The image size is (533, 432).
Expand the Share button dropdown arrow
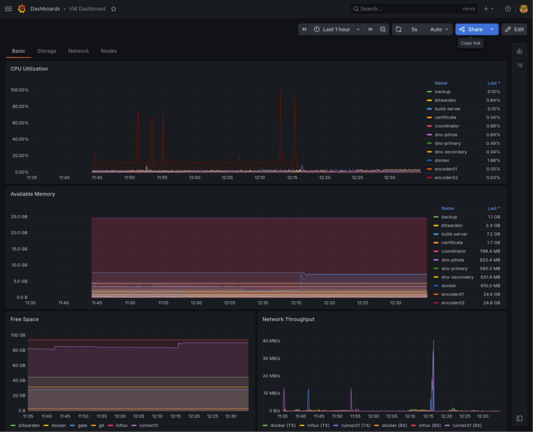pyautogui.click(x=492, y=29)
